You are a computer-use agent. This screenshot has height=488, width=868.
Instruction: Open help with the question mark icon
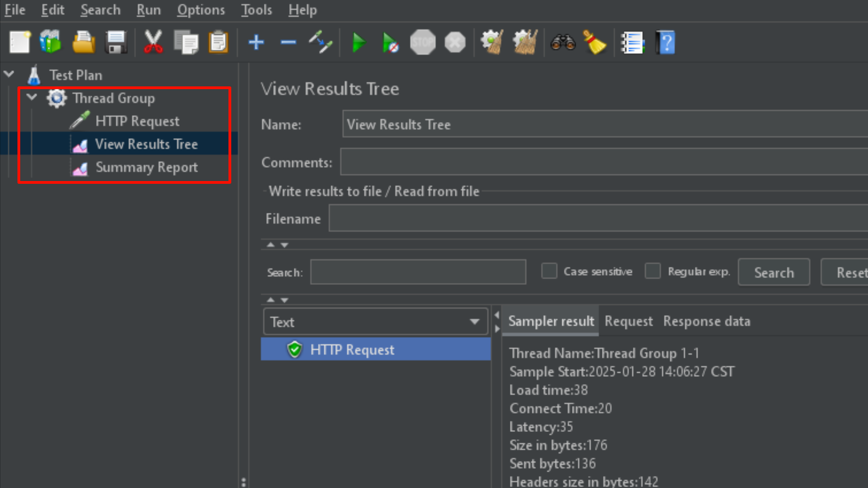click(665, 42)
